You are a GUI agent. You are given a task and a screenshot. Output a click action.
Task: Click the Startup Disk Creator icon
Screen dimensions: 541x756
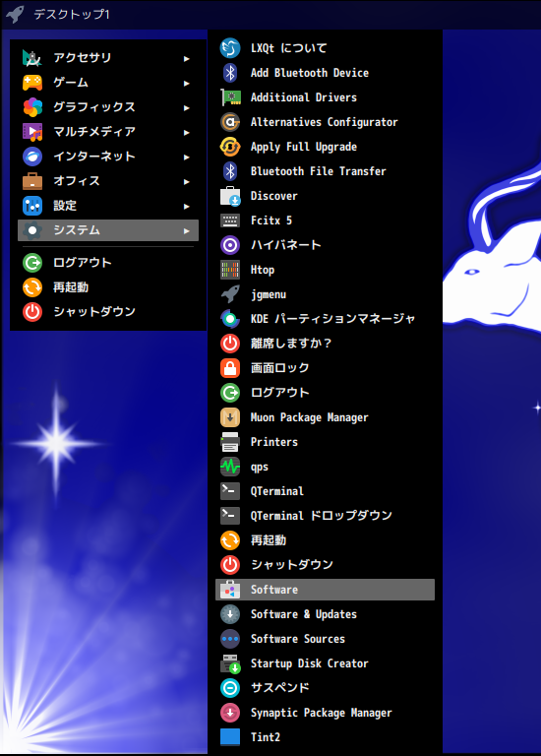click(x=230, y=663)
